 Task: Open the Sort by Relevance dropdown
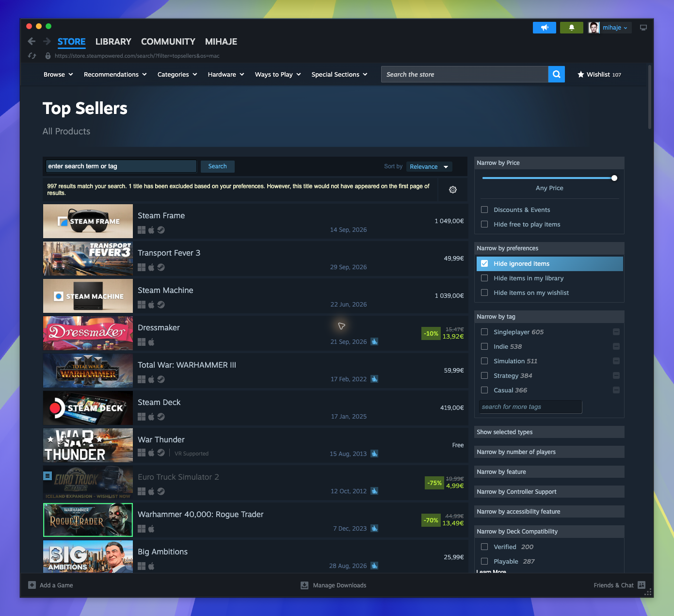point(430,166)
